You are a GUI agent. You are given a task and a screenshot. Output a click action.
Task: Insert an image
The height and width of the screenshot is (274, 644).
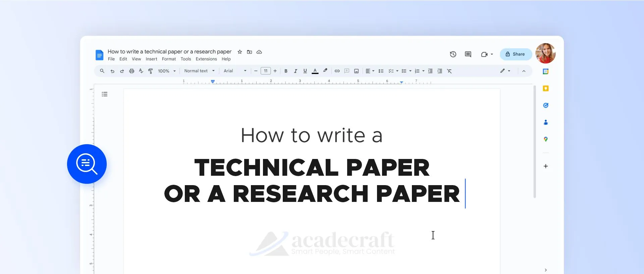point(357,71)
